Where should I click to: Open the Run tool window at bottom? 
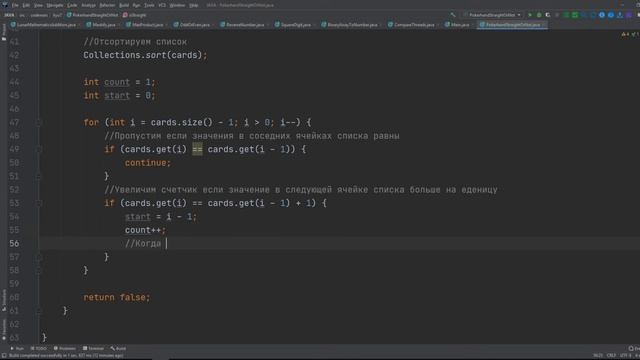pos(17,349)
